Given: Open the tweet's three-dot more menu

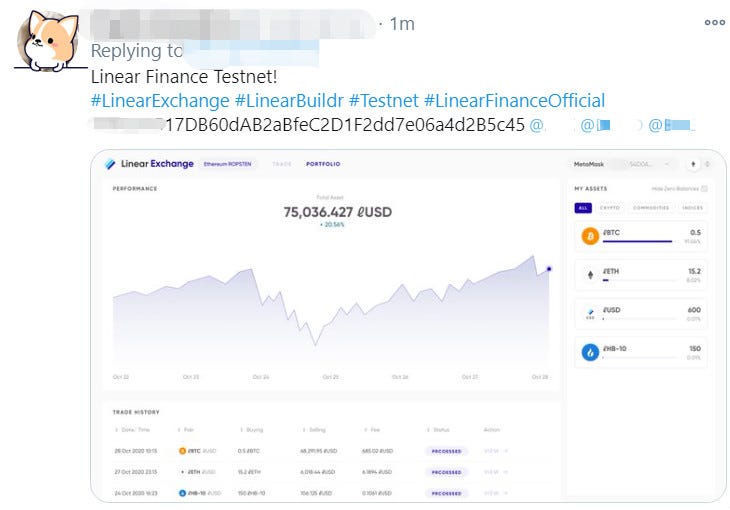Looking at the screenshot, I should pyautogui.click(x=714, y=23).
